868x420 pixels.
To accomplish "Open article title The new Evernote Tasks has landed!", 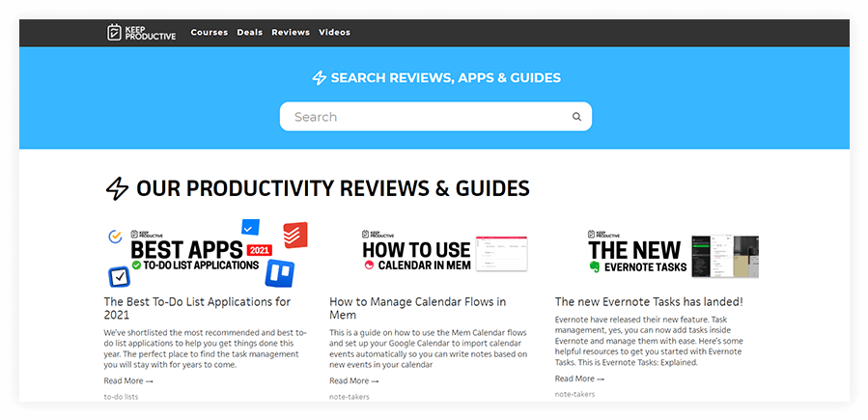I will [x=649, y=302].
